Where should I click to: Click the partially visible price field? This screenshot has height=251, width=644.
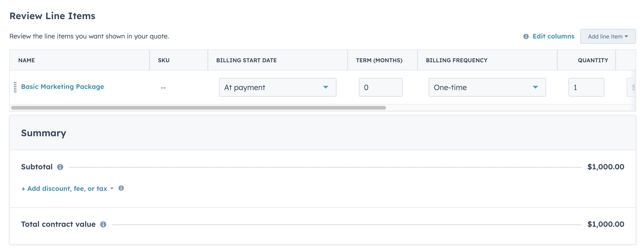pos(631,87)
